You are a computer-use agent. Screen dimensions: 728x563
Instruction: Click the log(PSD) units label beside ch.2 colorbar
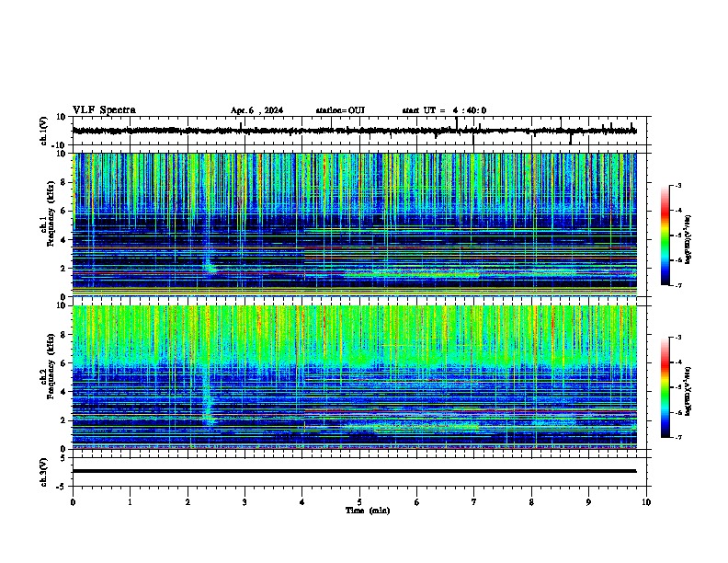coord(688,391)
